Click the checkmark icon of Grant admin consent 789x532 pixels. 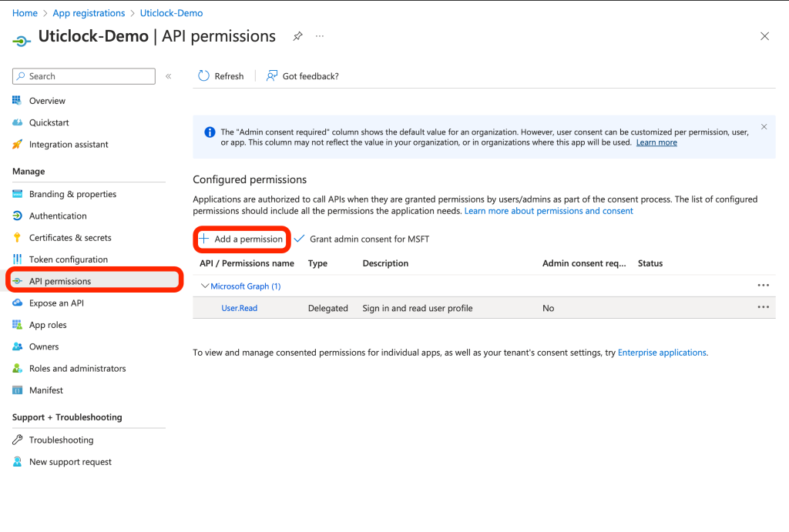click(299, 239)
